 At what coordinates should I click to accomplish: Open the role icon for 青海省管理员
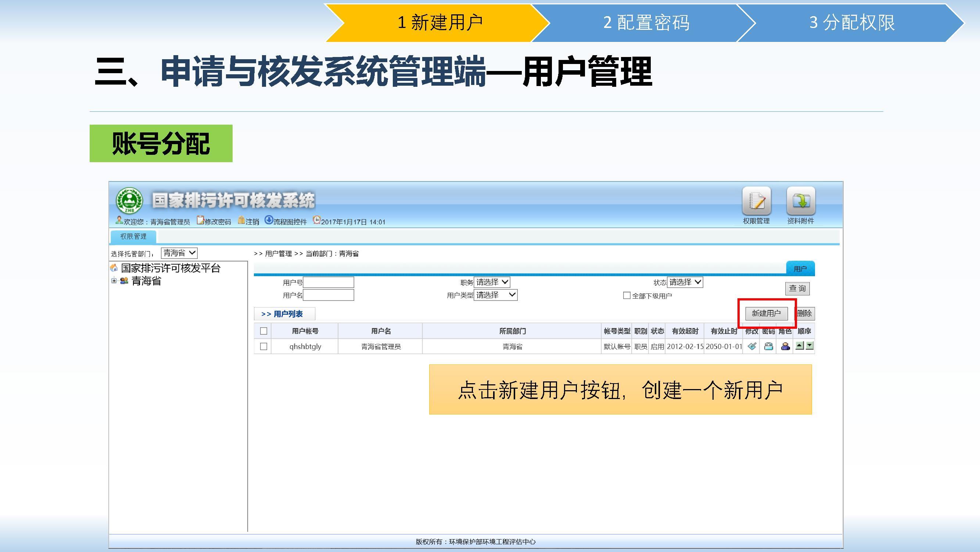coord(785,346)
